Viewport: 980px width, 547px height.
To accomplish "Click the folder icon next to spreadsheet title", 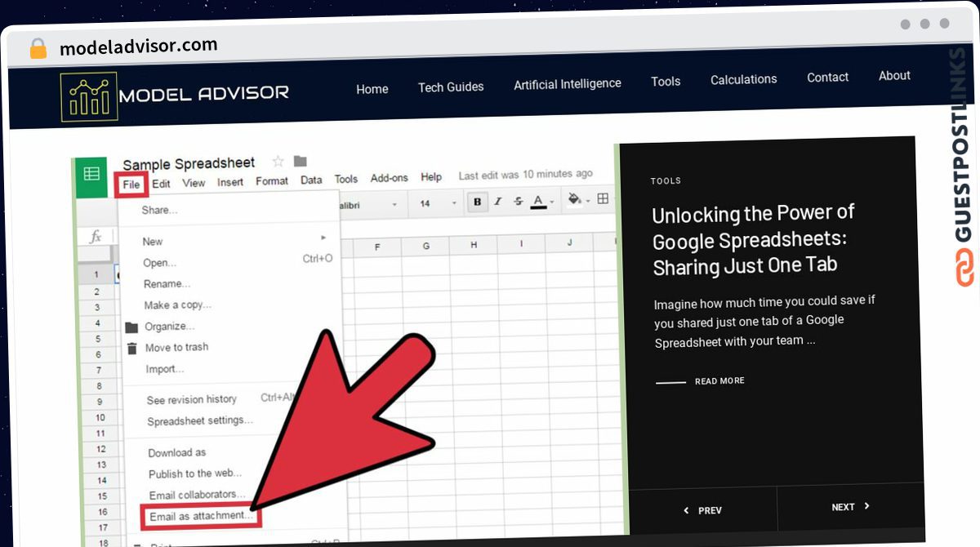I will click(300, 161).
